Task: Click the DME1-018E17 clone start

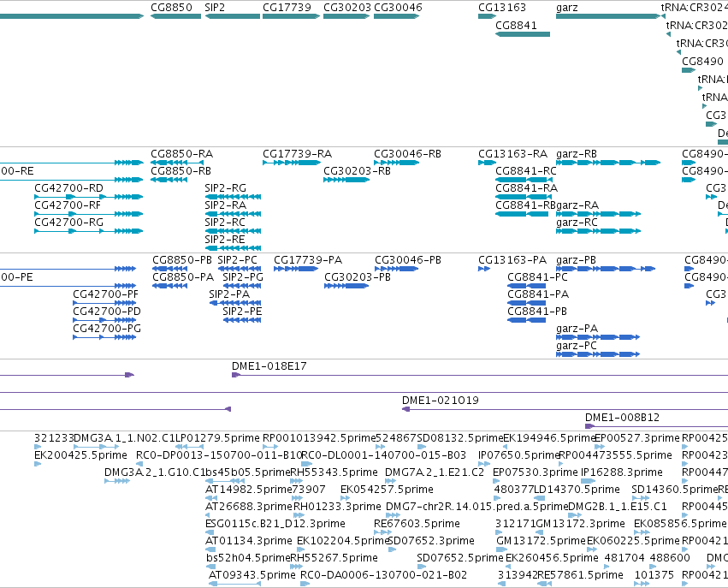Action: pyautogui.click(x=236, y=375)
